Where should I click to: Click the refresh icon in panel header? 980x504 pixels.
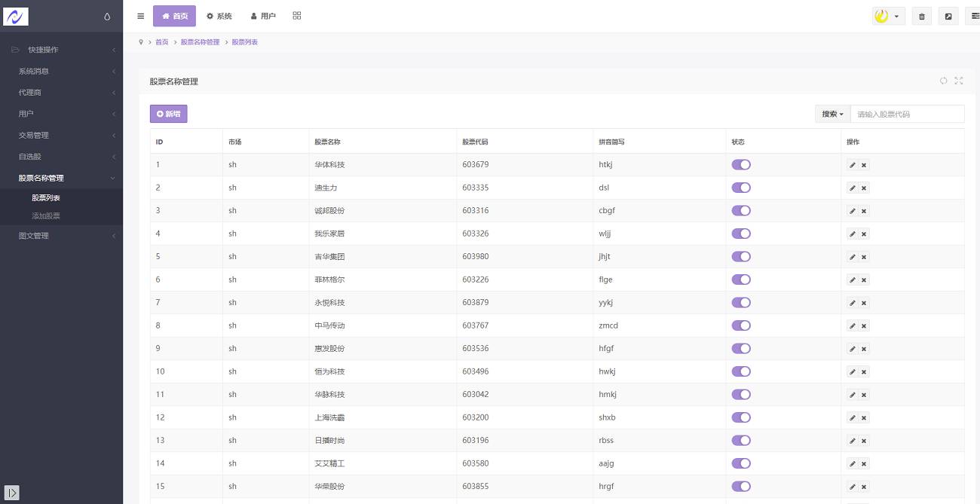943,81
